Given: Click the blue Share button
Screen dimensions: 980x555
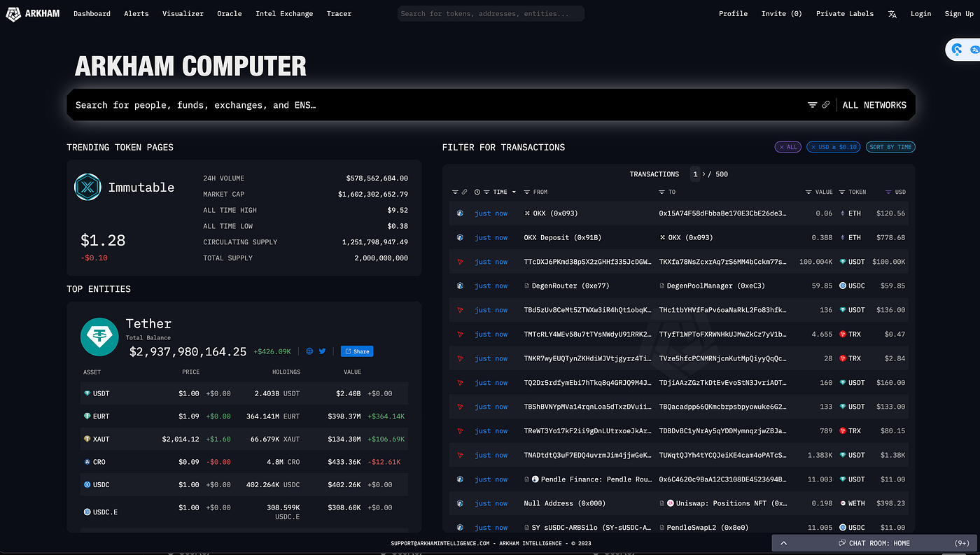Looking at the screenshot, I should coord(357,351).
